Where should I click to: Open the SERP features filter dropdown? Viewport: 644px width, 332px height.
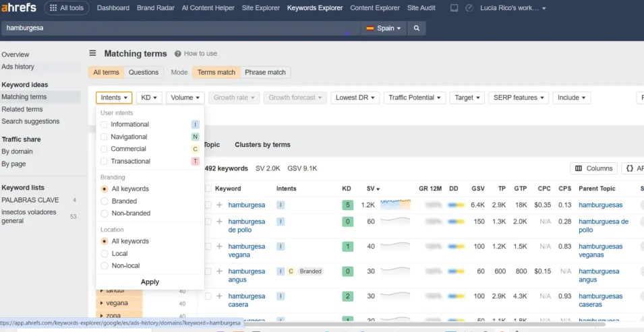519,98
